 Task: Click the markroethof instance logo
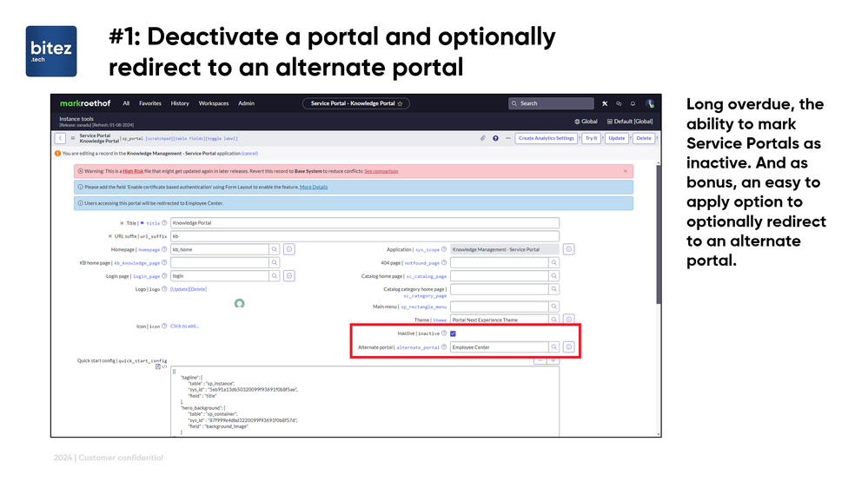85,103
